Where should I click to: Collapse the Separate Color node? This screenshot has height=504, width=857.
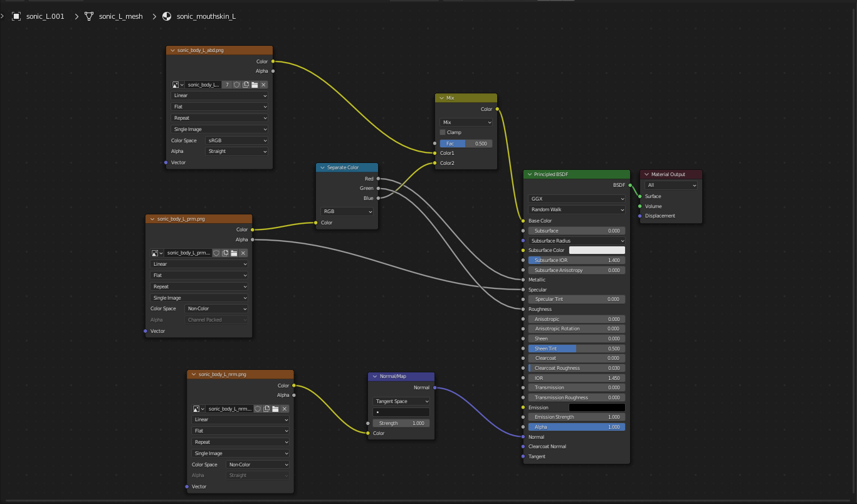tap(322, 167)
